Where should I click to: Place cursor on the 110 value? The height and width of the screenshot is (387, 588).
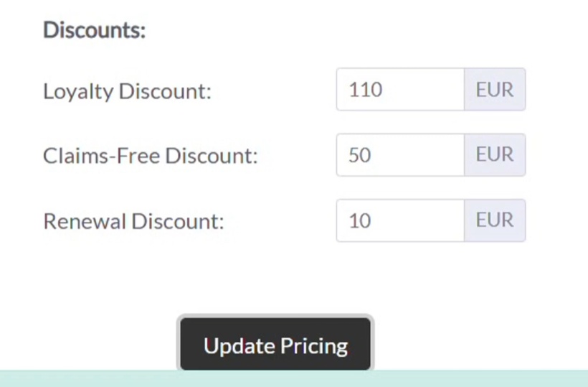pos(366,90)
